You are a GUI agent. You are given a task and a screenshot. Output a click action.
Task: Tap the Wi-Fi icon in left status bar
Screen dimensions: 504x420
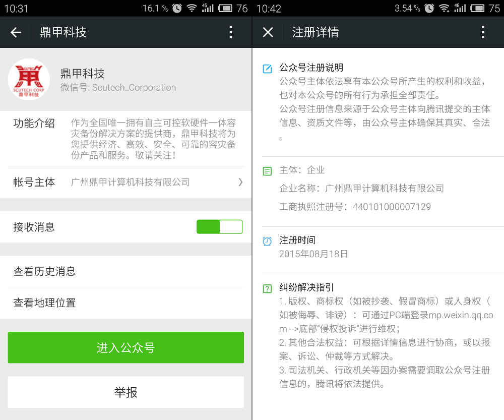[192, 8]
